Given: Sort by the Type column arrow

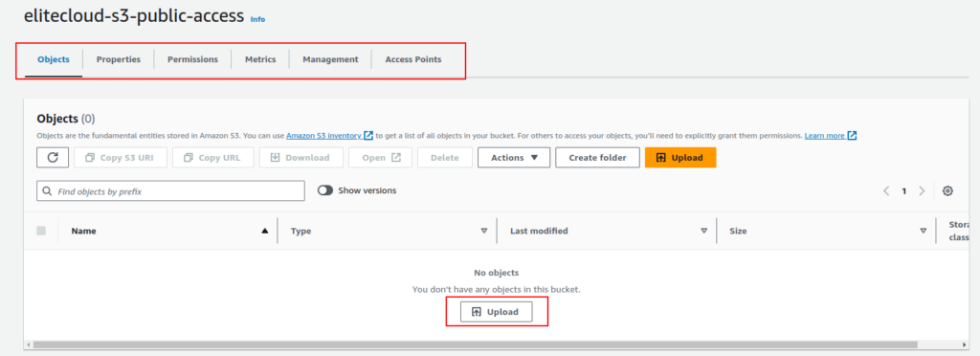Looking at the screenshot, I should [483, 231].
